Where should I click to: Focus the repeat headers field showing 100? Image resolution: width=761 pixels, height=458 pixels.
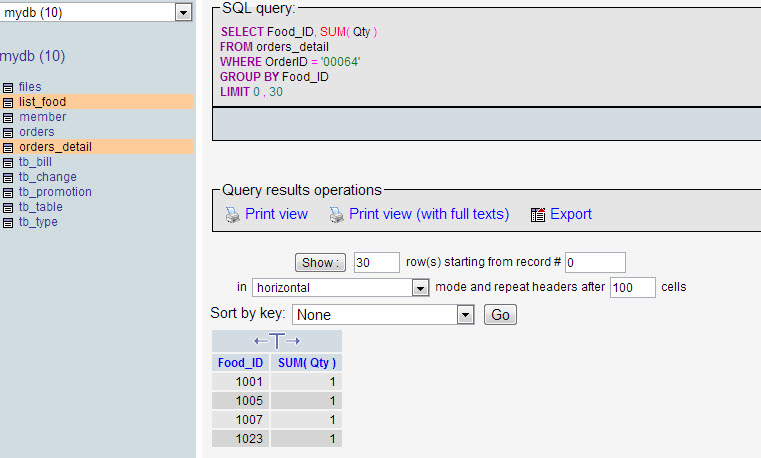(x=632, y=288)
